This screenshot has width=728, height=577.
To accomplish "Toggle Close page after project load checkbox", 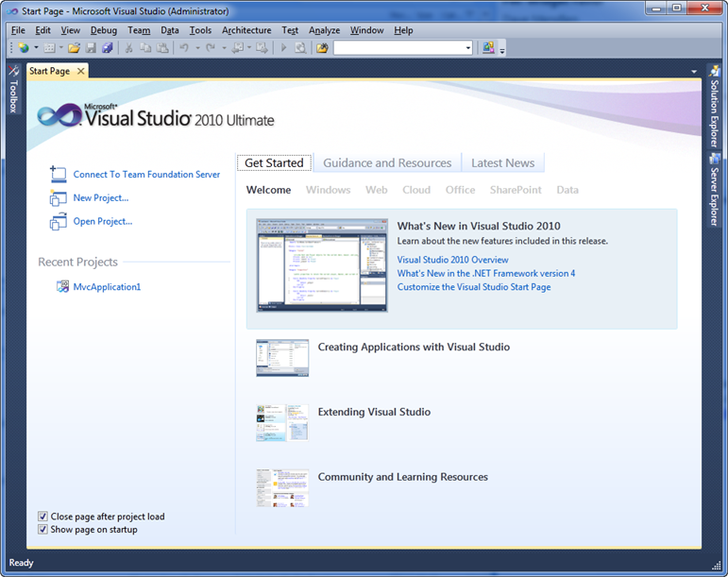I will [x=42, y=517].
